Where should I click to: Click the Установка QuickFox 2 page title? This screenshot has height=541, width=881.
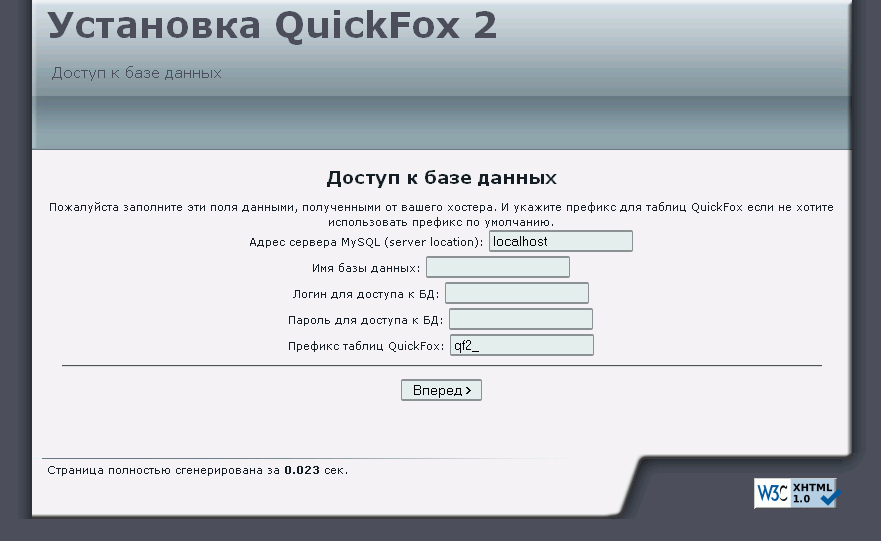point(272,26)
